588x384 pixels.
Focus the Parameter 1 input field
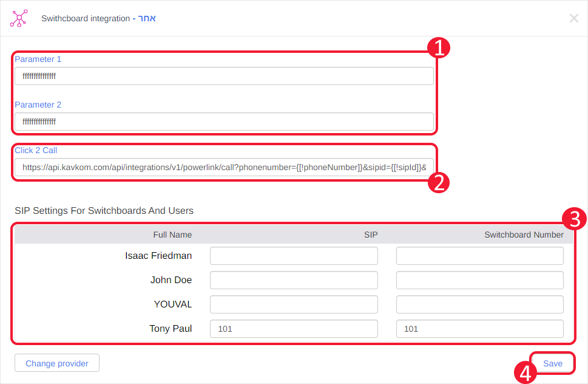tap(224, 76)
